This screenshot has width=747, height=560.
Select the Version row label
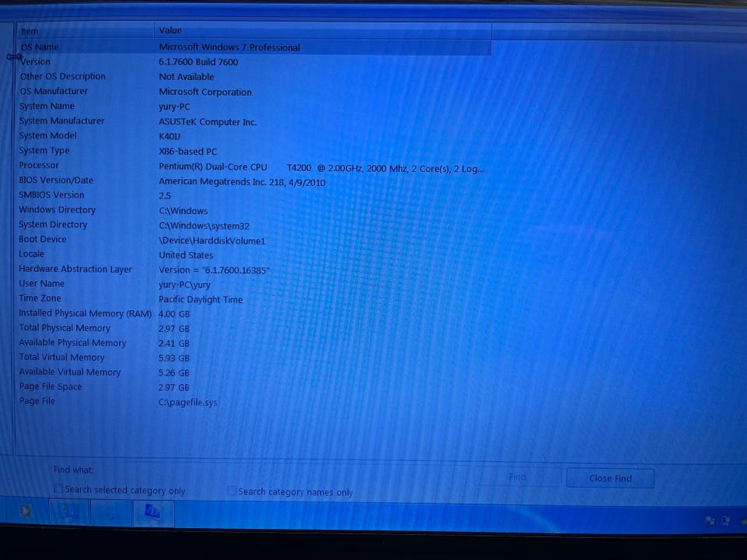[35, 61]
